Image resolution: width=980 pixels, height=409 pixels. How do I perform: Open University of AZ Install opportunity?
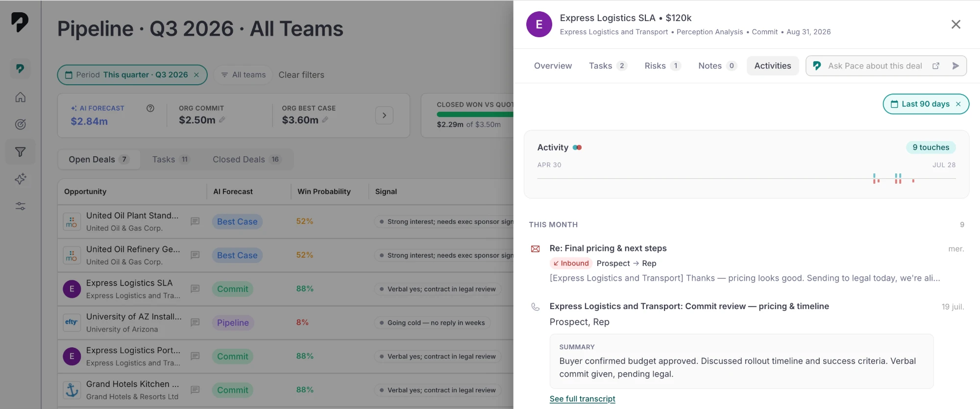134,317
